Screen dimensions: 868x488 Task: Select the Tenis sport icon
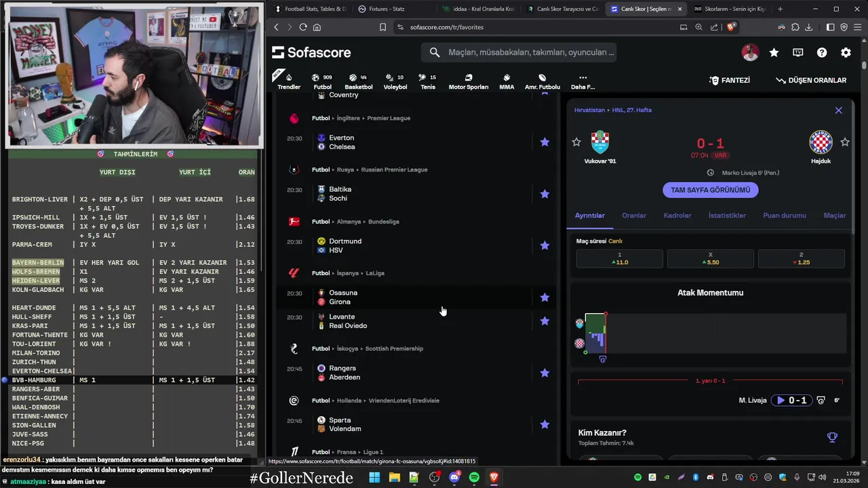[x=428, y=81]
